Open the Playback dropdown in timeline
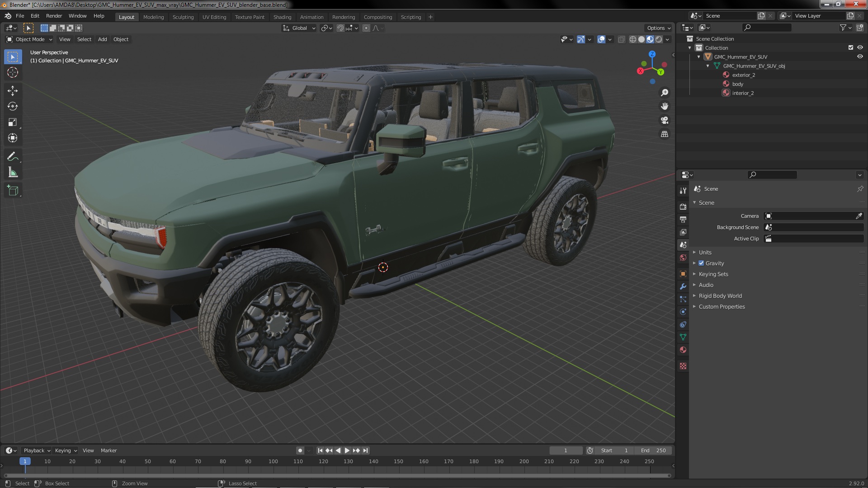This screenshot has width=868, height=488. pyautogui.click(x=37, y=450)
